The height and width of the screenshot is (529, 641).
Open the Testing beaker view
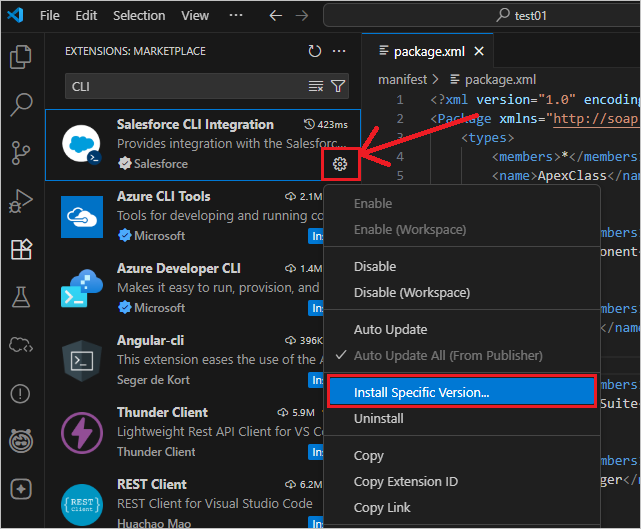20,297
